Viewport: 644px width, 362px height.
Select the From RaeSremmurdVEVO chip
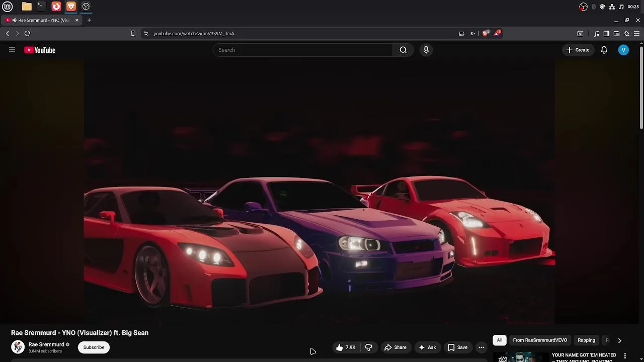point(540,340)
